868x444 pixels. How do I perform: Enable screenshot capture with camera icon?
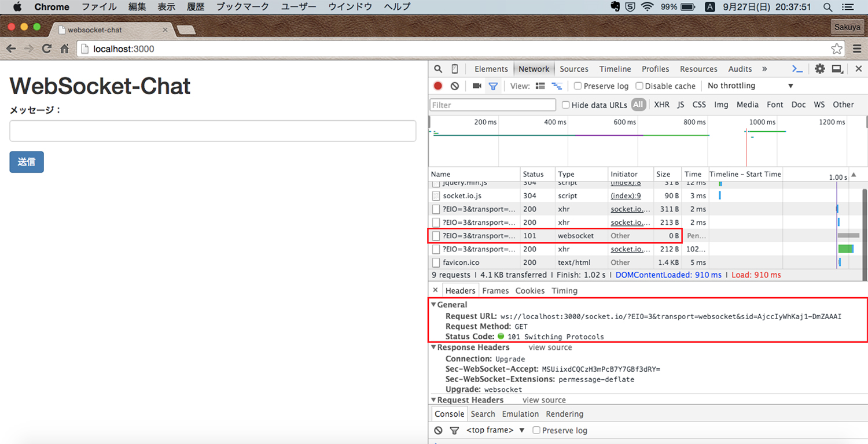[476, 86]
